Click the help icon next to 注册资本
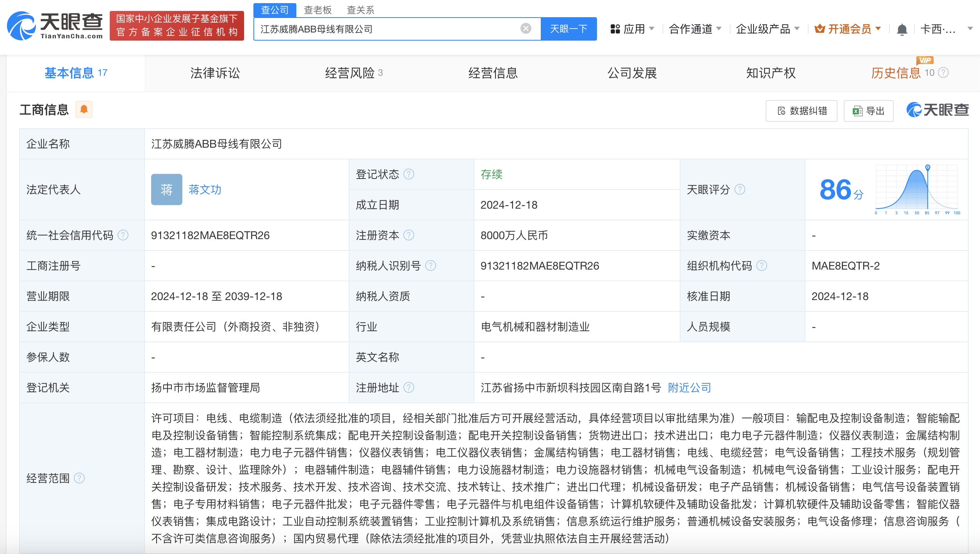The image size is (980, 554). [x=408, y=235]
